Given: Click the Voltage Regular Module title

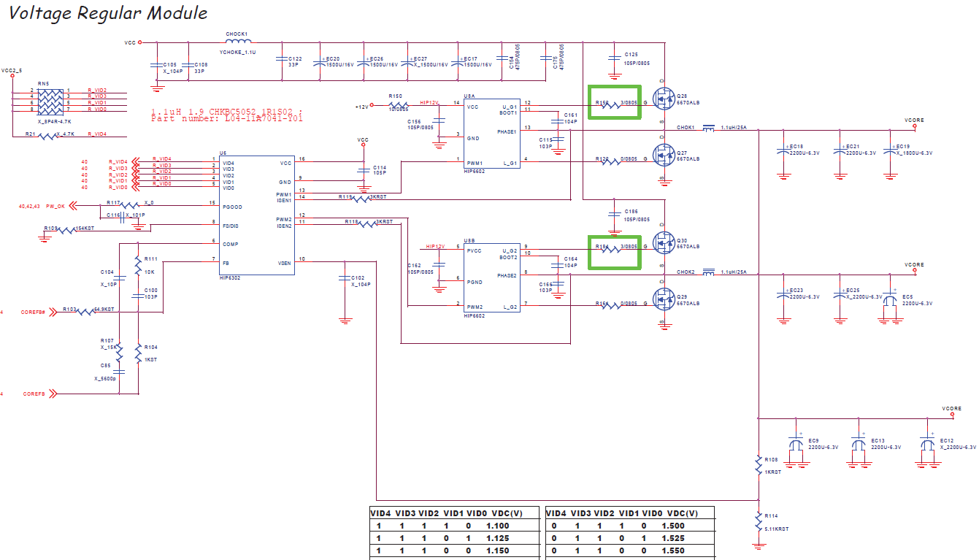Looking at the screenshot, I should click(108, 13).
